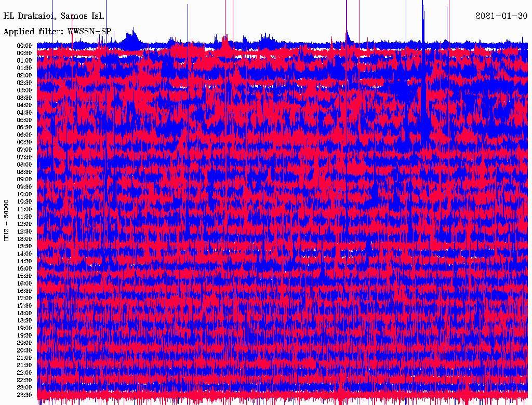The image size is (532, 405).
Task: Click the '04:00' time label
Action: tap(24, 105)
